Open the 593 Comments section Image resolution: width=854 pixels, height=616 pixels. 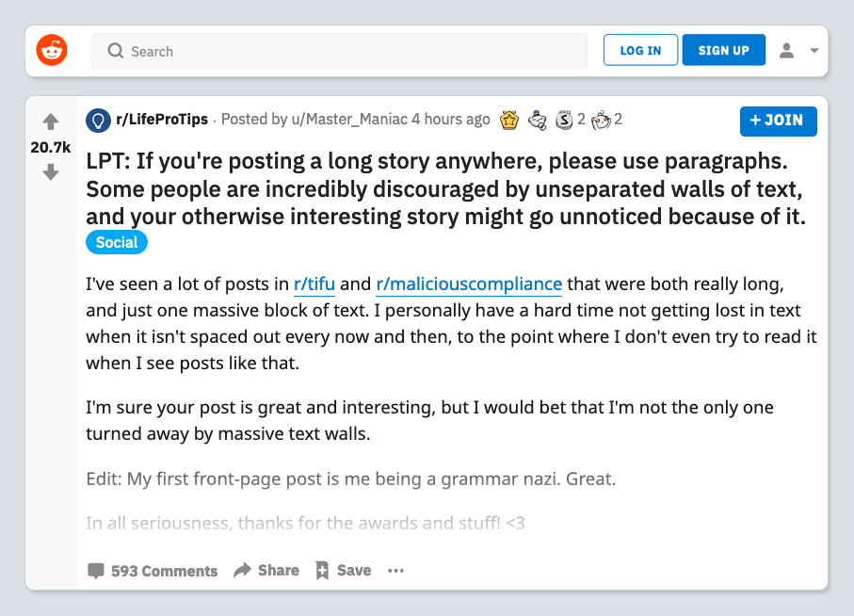click(x=153, y=571)
